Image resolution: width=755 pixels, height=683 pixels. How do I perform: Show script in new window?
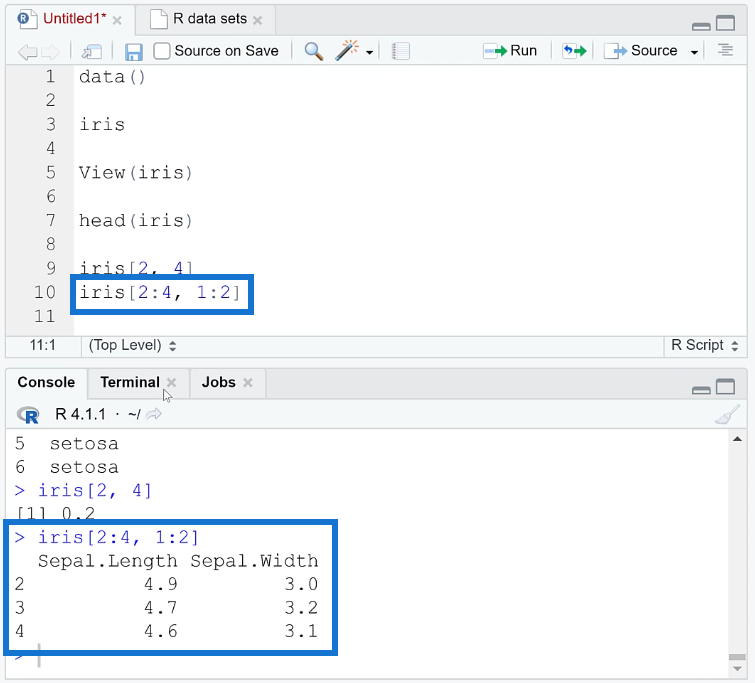91,51
